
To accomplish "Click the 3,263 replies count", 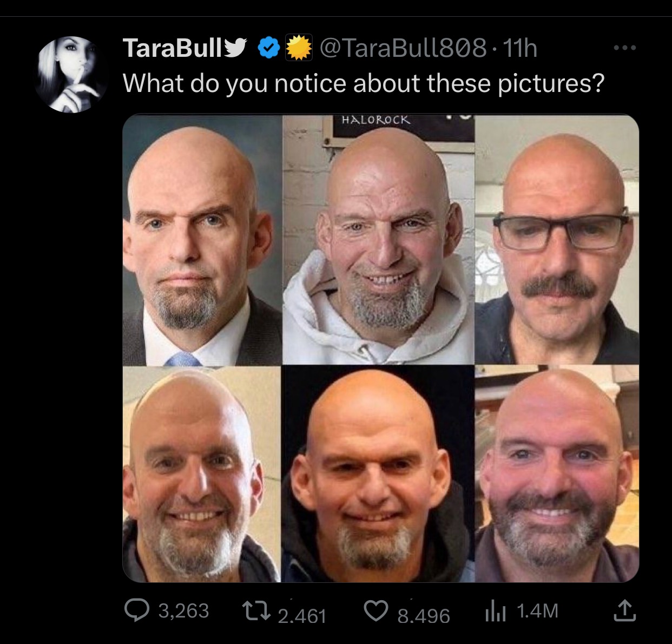I will click(183, 611).
